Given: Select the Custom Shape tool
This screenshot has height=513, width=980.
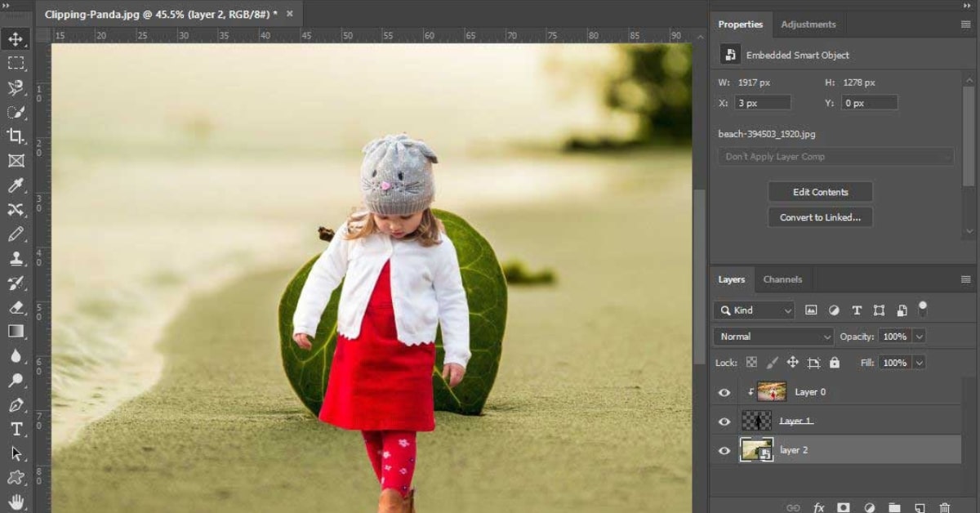Looking at the screenshot, I should tap(16, 478).
